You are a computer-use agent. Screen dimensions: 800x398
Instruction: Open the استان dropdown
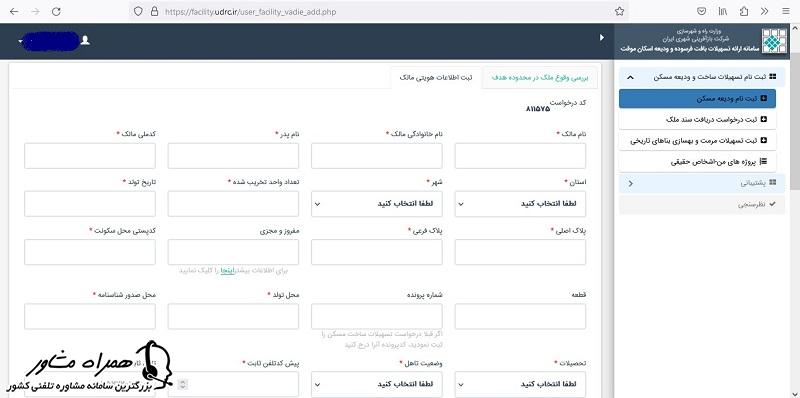click(x=520, y=204)
